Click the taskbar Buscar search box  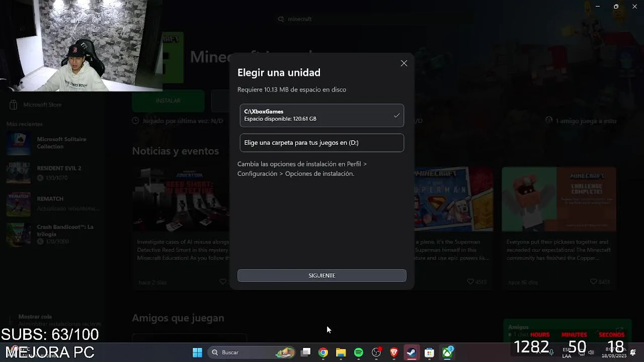[253, 352]
